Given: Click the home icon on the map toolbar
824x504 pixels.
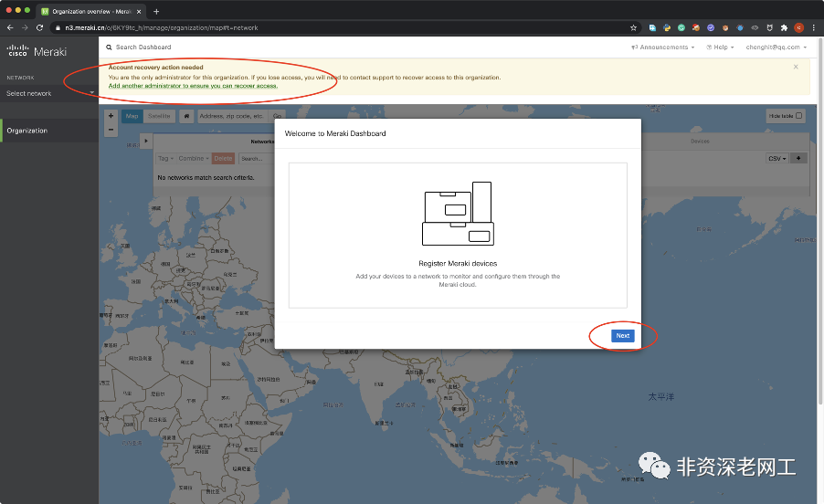Looking at the screenshot, I should (186, 116).
